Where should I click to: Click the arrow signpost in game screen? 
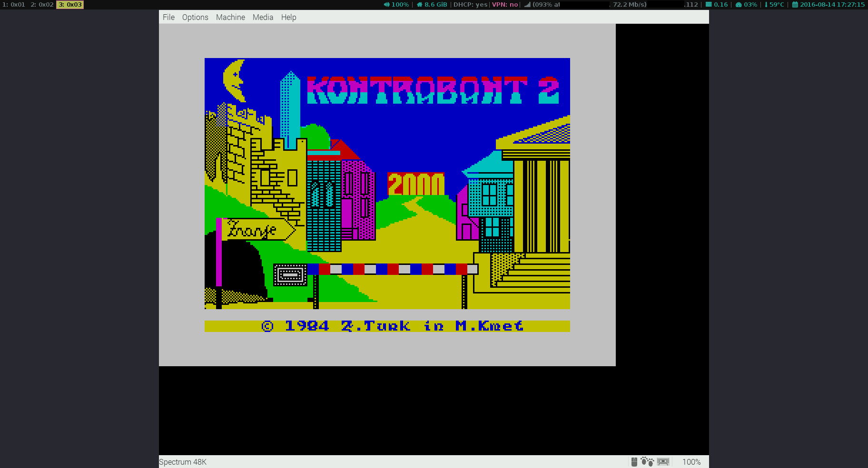click(x=258, y=229)
